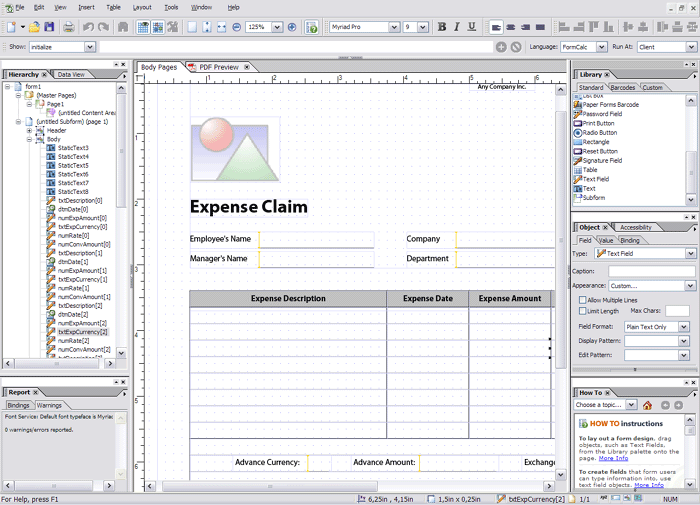Click the zoom out minus icon

pyautogui.click(x=236, y=27)
